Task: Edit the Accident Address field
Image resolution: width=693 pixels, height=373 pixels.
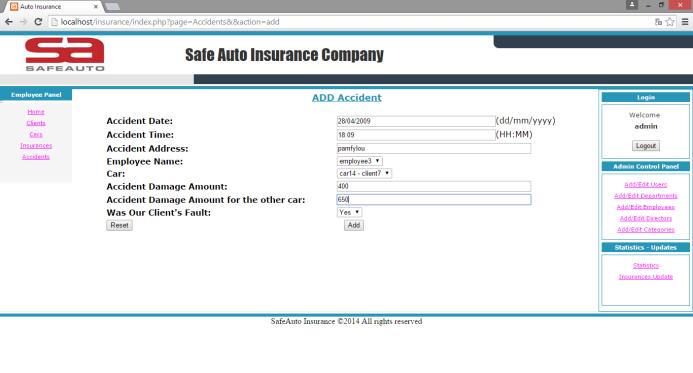Action: 434,148
